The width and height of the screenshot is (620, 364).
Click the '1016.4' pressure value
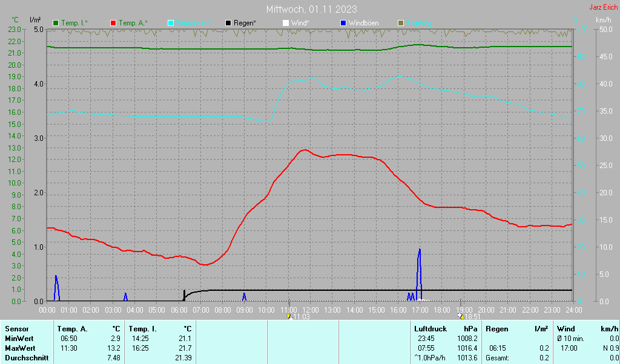[467, 349]
